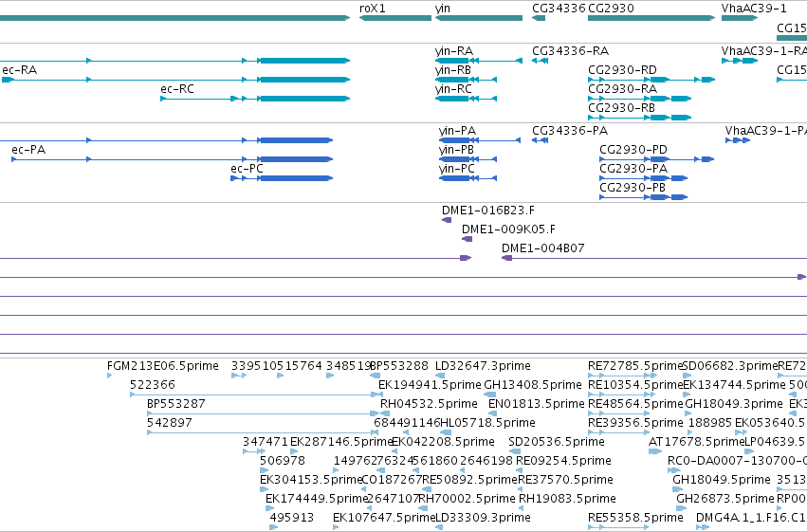Select protein label ec-PA
The image size is (807, 532).
click(28, 150)
